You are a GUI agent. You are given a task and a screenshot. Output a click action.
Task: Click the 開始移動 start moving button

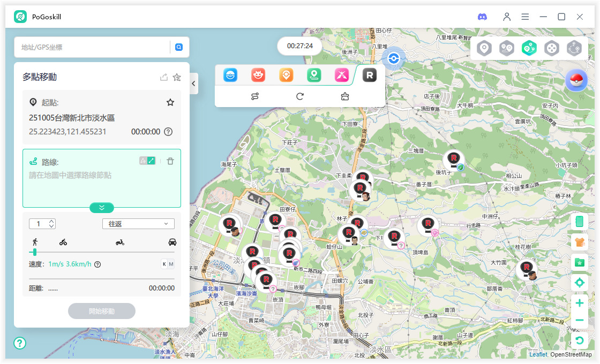102,311
